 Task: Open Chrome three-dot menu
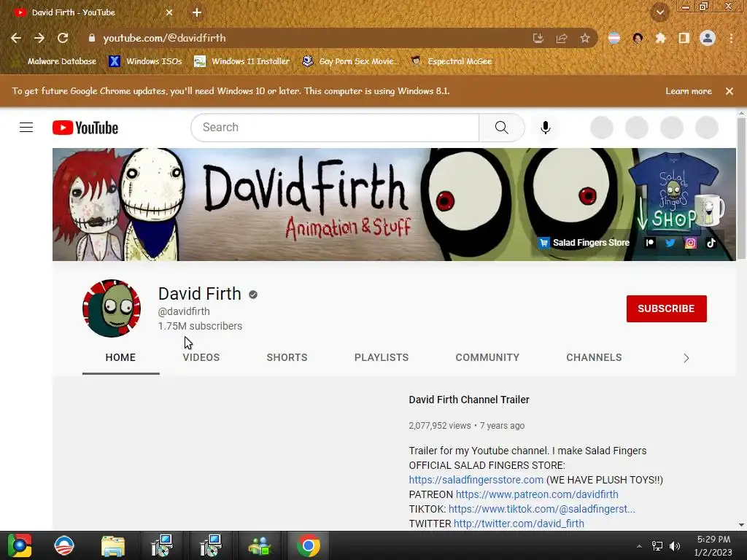[x=731, y=38]
